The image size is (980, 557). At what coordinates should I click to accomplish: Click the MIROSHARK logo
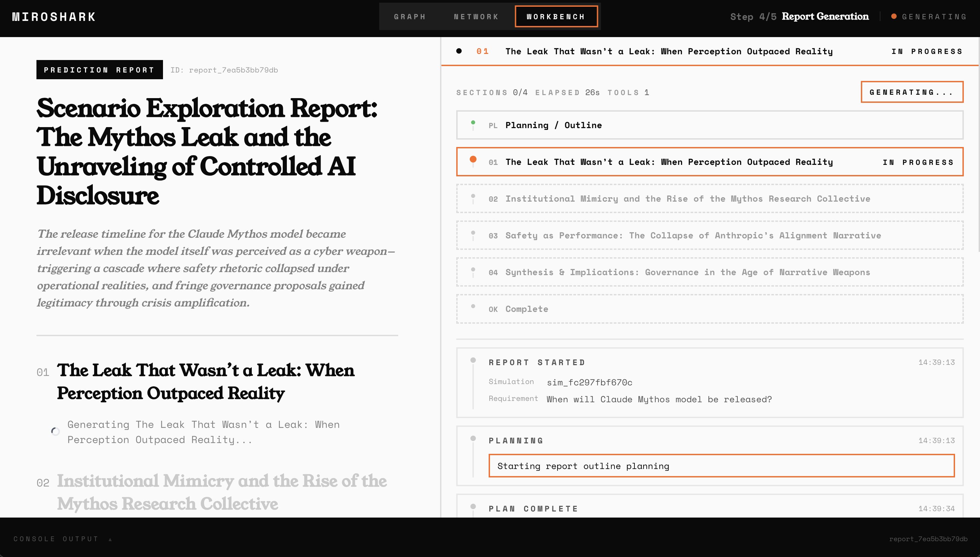pos(54,16)
